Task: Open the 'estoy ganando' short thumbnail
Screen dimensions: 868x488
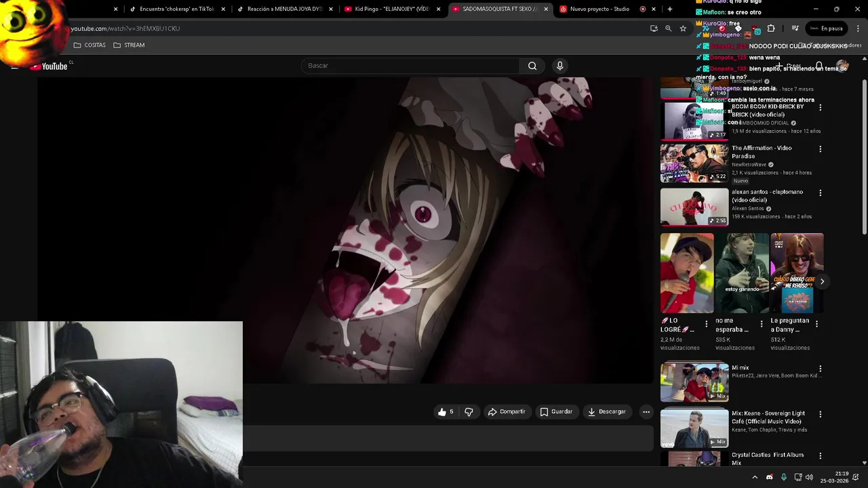Action: (742, 273)
